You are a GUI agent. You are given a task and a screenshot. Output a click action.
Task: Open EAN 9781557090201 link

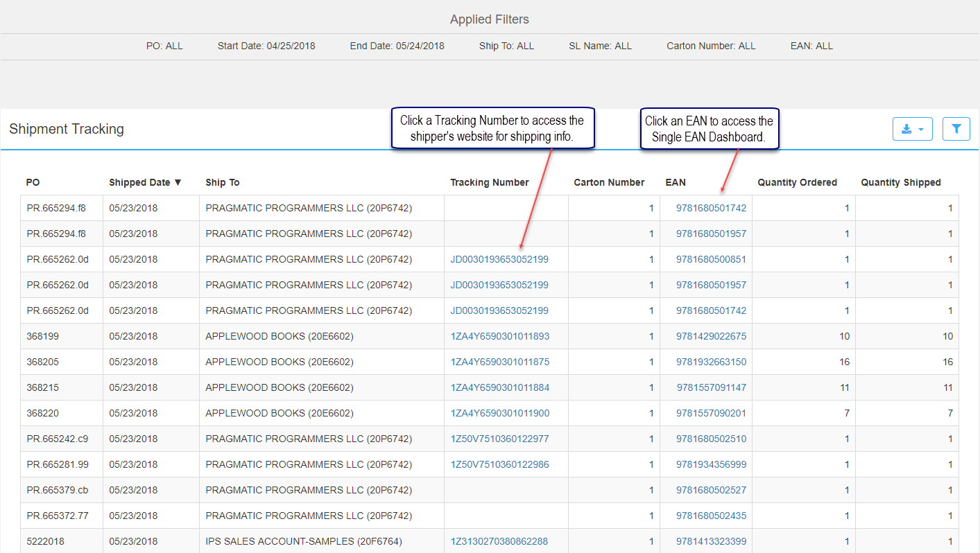click(711, 413)
